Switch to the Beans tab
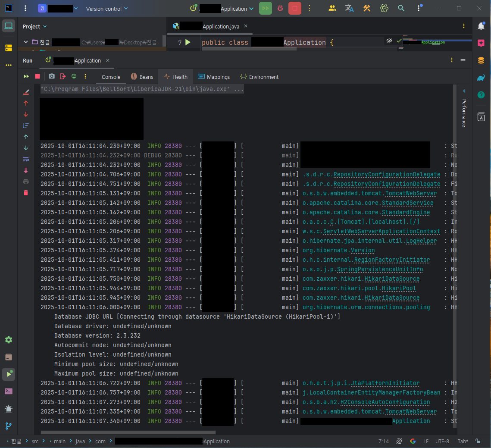This screenshot has width=491, height=448. pyautogui.click(x=142, y=77)
